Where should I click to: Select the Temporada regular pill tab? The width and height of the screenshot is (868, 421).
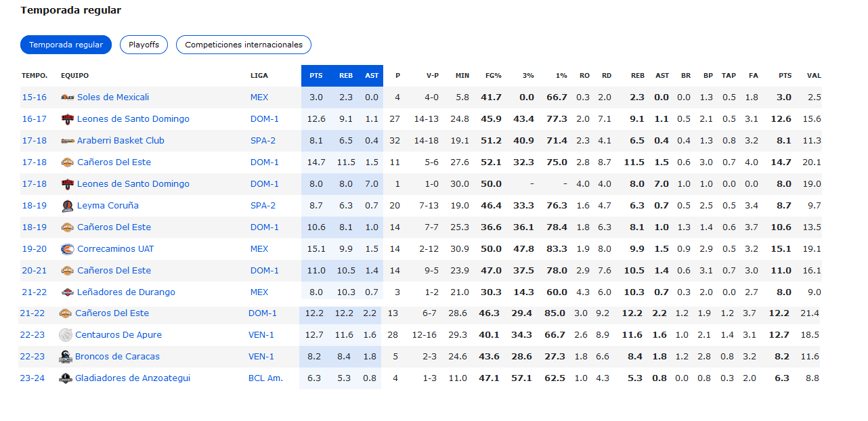[x=66, y=45]
